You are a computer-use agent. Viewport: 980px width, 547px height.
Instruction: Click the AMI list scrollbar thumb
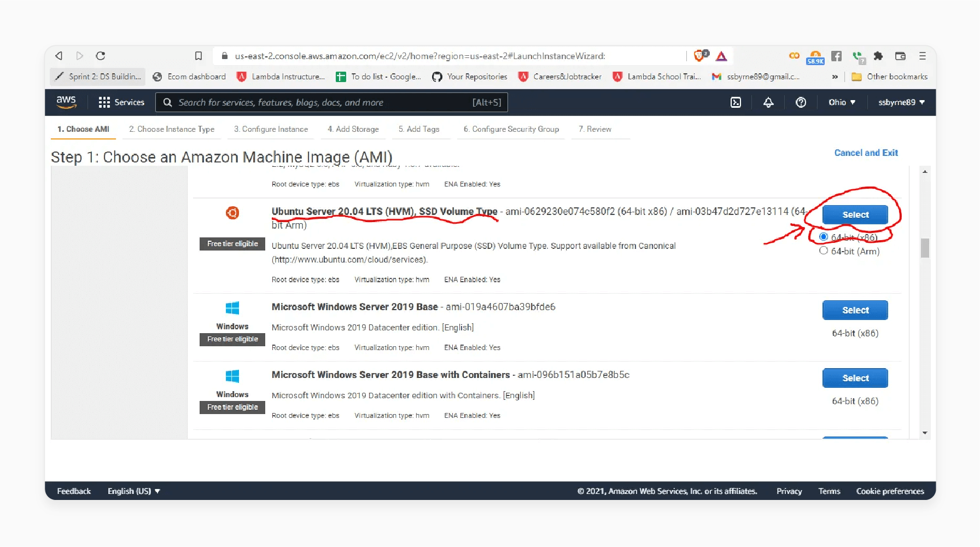tap(925, 248)
